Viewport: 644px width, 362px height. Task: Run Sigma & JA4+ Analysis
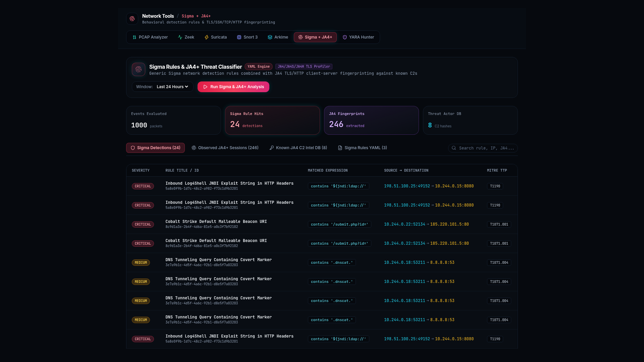tap(233, 87)
